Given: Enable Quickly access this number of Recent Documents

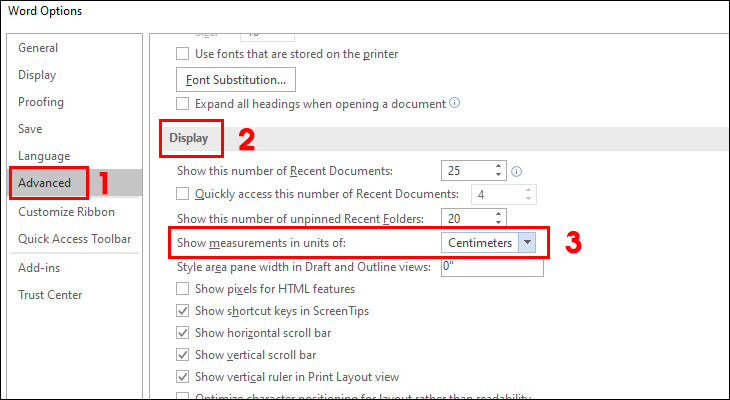Looking at the screenshot, I should pos(182,194).
